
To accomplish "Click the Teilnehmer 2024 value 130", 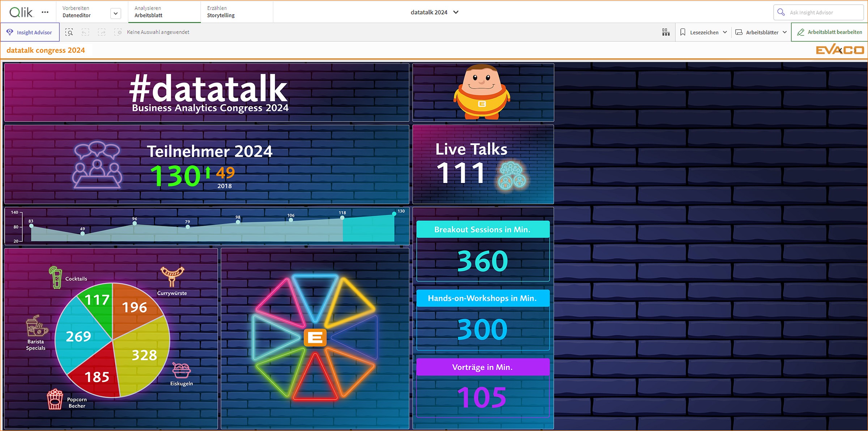I will click(x=175, y=176).
